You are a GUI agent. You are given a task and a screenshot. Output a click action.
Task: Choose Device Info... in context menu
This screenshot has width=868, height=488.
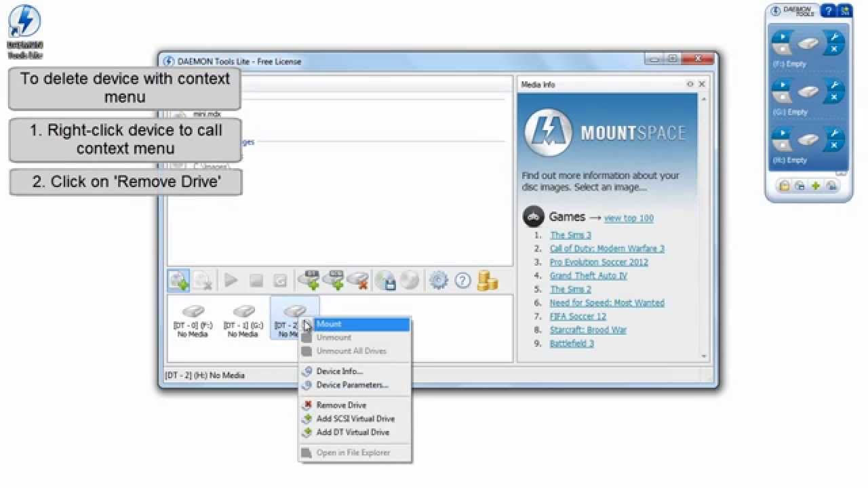click(355, 371)
